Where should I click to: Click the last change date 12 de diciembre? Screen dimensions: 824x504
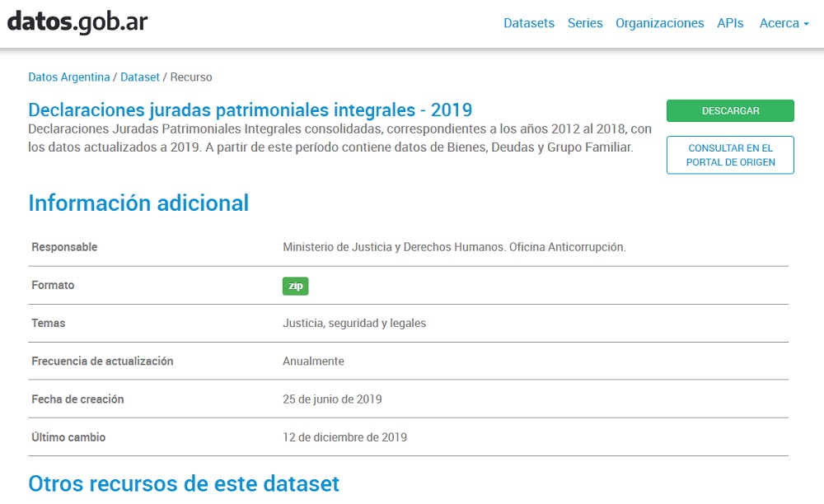tap(344, 436)
